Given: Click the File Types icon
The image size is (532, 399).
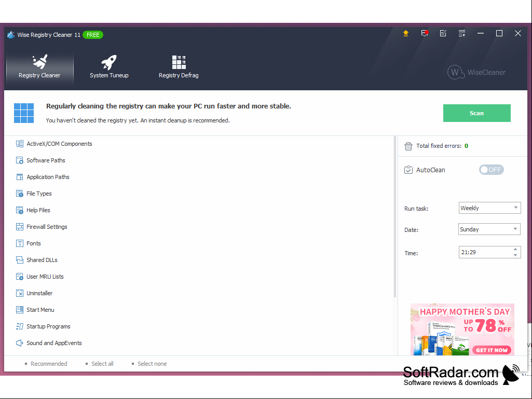Looking at the screenshot, I should click(20, 194).
